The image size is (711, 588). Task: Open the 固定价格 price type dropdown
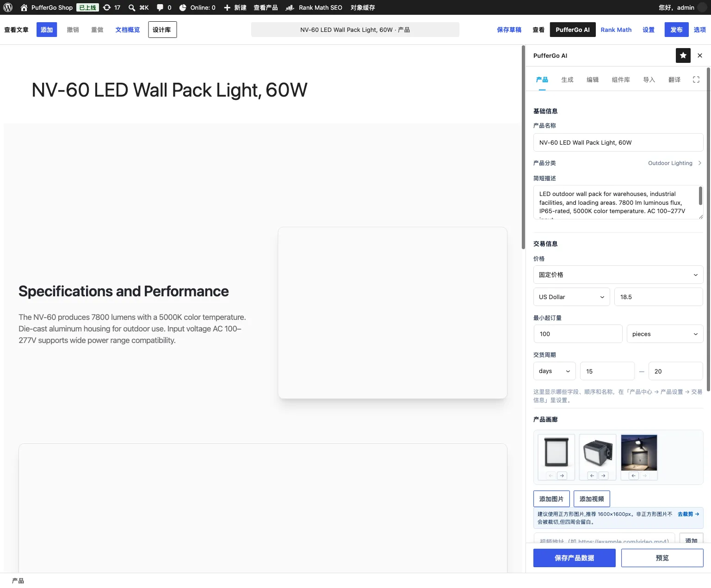pyautogui.click(x=618, y=275)
